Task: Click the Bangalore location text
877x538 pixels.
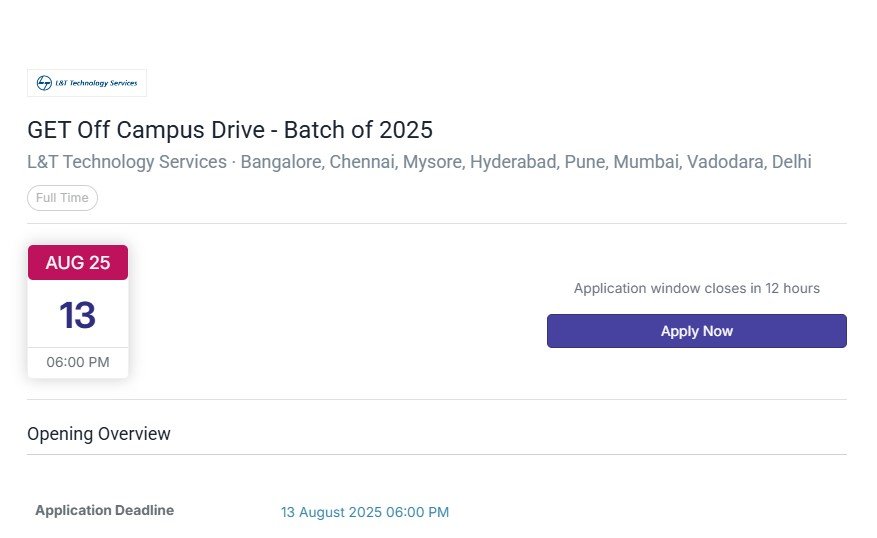Action: [x=281, y=162]
